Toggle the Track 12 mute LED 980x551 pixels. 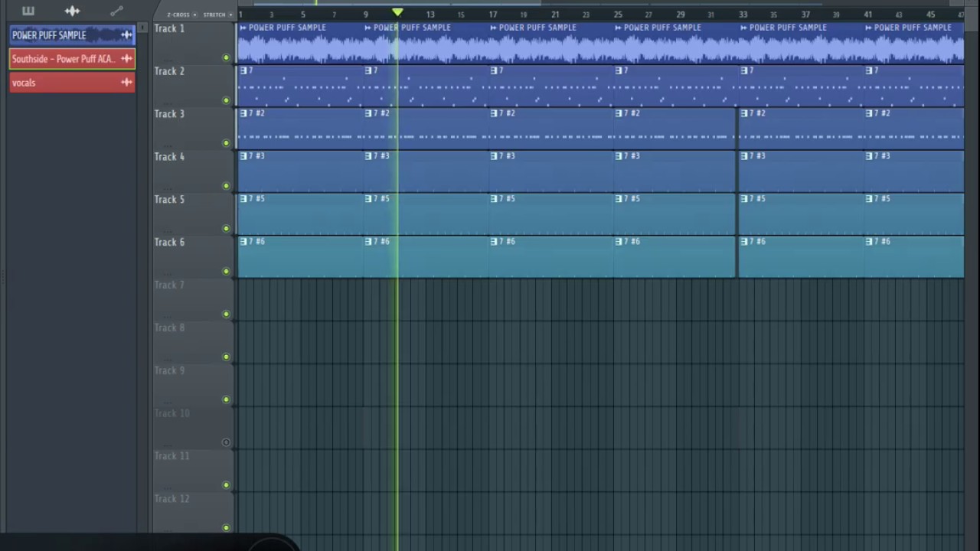click(226, 528)
